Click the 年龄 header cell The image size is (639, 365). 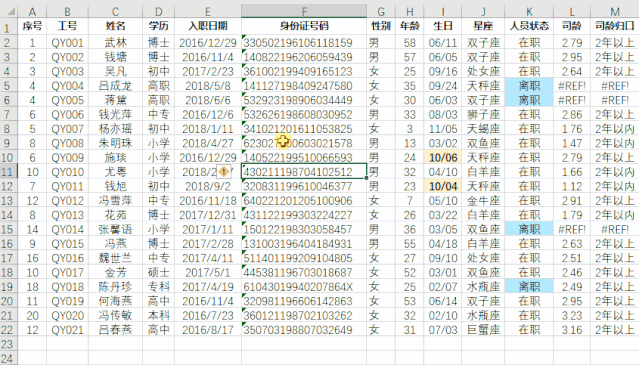point(409,26)
